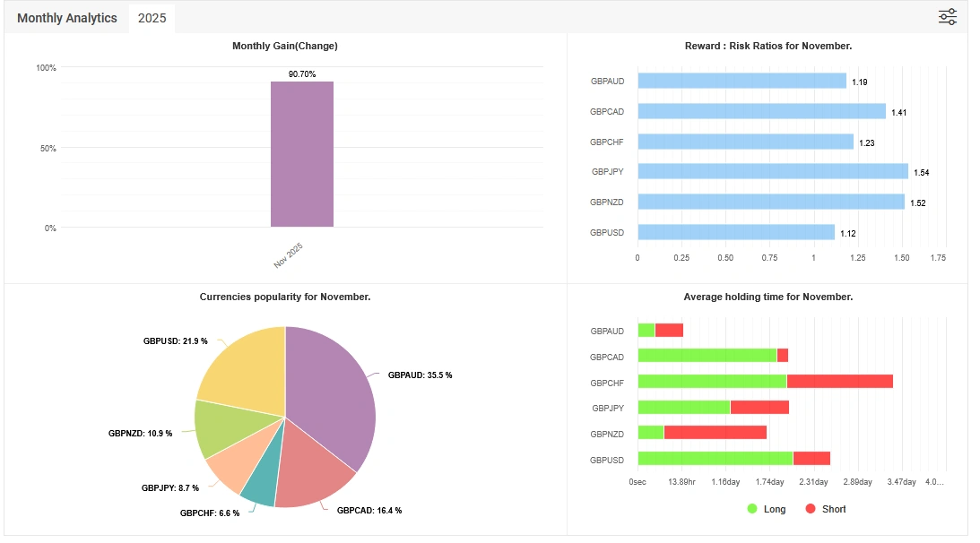Screen dimensions: 980x543
Task: Switch to the 2025 tab
Action: point(152,18)
